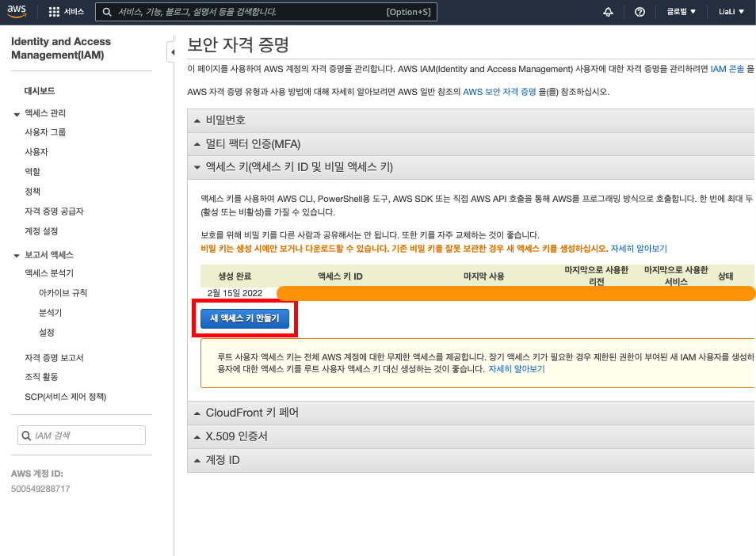
Task: Click the 서비스 label in top bar
Action: tap(74, 12)
